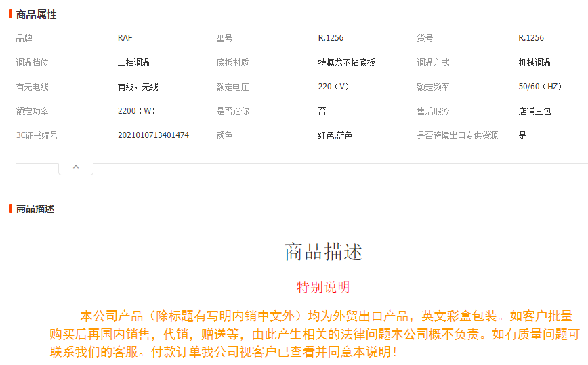The image size is (588, 365).
Task: Select the 有线，无线 cord value
Action: pos(138,87)
